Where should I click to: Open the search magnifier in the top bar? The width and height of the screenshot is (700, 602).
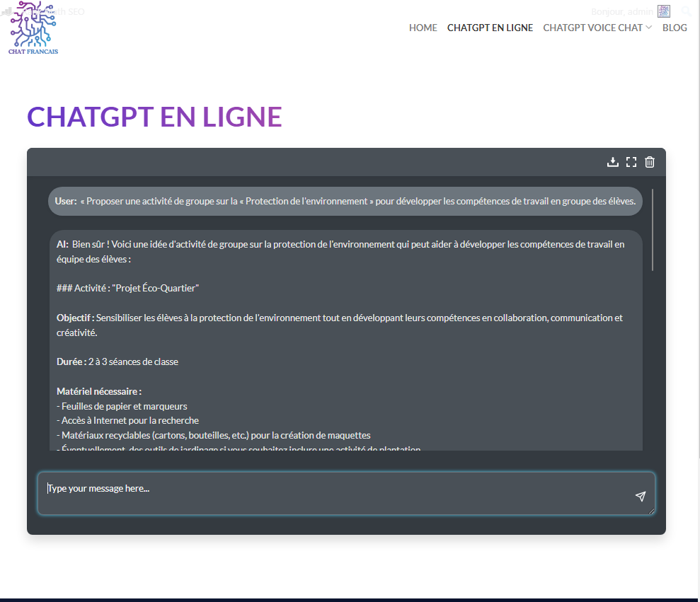pos(687,11)
